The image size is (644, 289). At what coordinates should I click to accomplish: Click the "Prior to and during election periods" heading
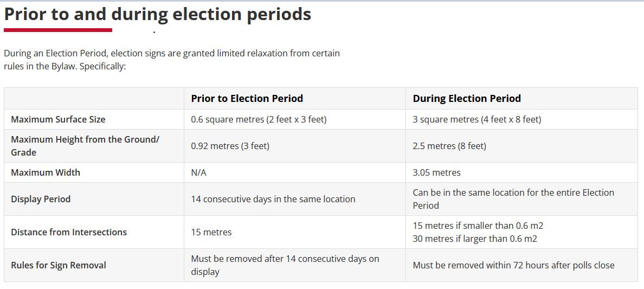pos(157,14)
